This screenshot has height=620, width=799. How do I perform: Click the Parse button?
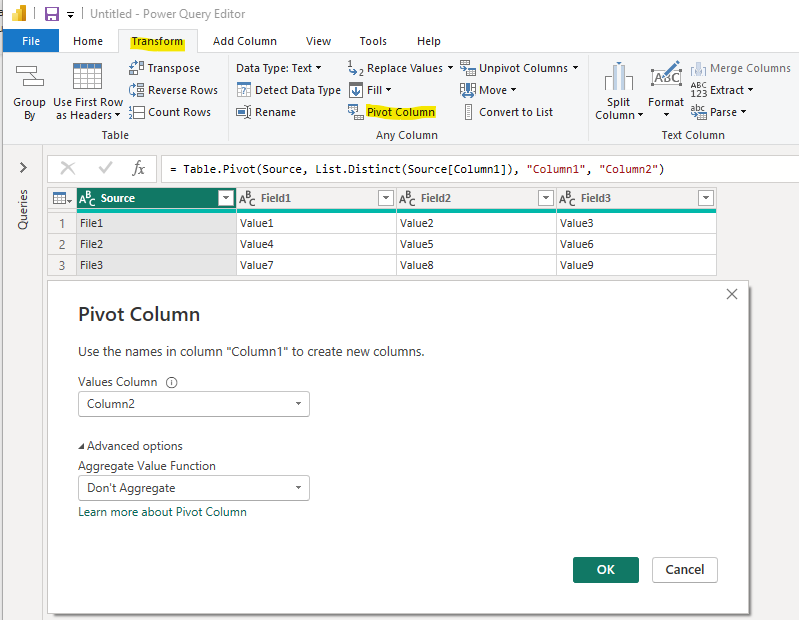pyautogui.click(x=718, y=112)
